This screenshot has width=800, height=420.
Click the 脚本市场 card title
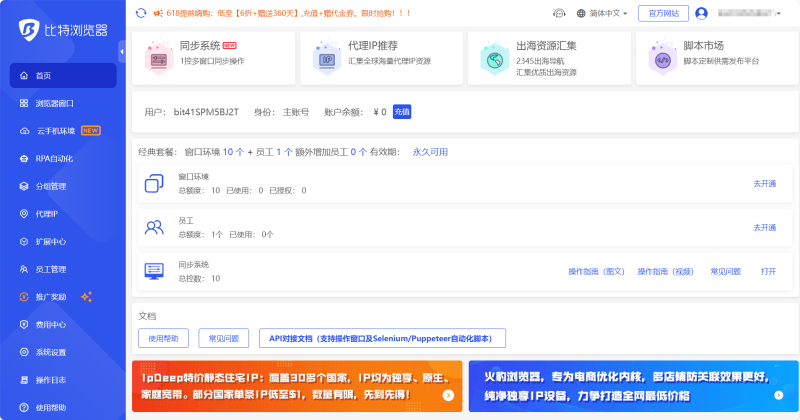704,45
